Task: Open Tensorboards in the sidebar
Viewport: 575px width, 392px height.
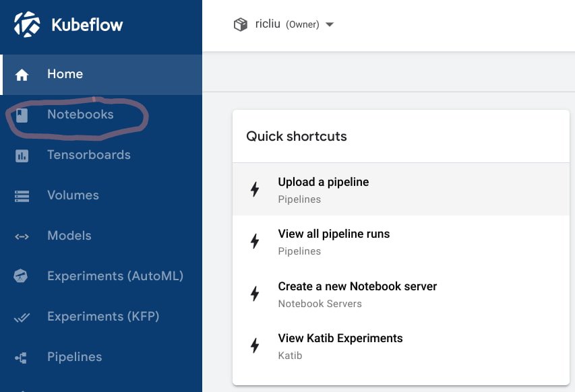Action: 101,156
